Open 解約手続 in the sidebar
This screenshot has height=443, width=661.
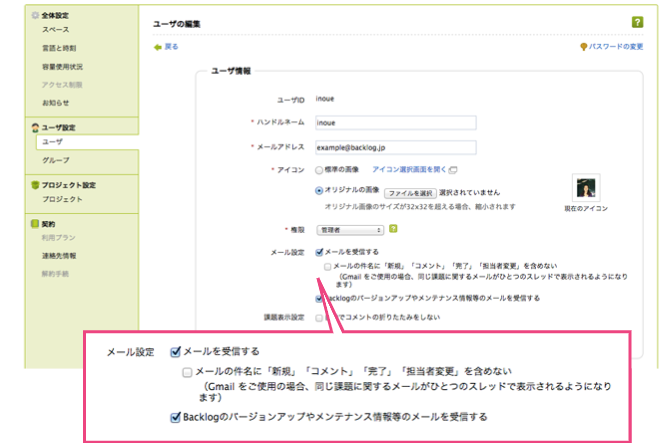click(x=55, y=274)
